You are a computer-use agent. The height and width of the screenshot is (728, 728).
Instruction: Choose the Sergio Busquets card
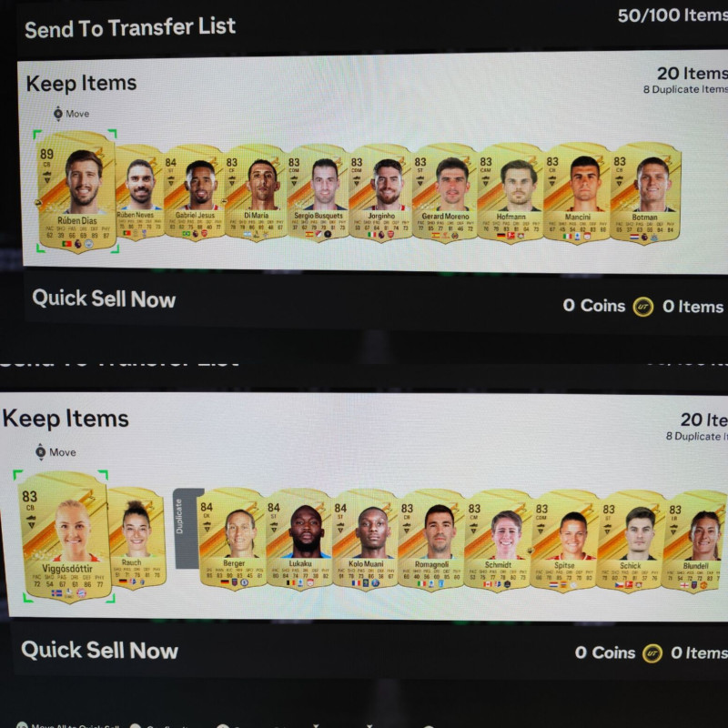click(x=318, y=192)
